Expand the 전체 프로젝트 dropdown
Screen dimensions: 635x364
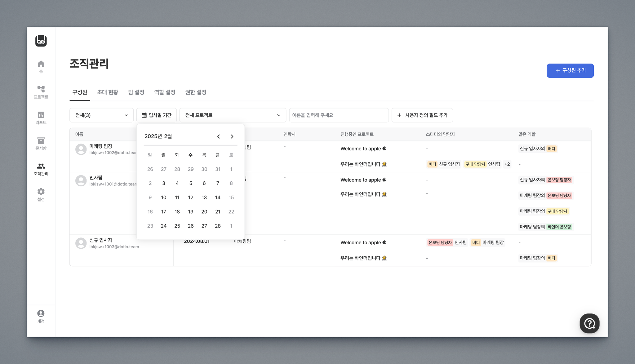pos(233,115)
